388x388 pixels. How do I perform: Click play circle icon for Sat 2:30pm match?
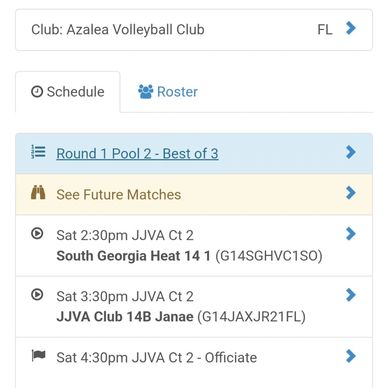[x=37, y=233]
